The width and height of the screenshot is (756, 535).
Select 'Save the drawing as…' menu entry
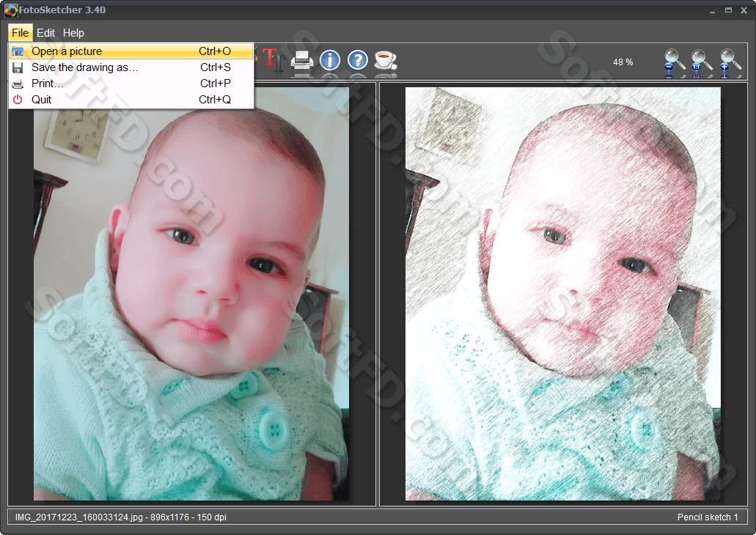pos(131,67)
